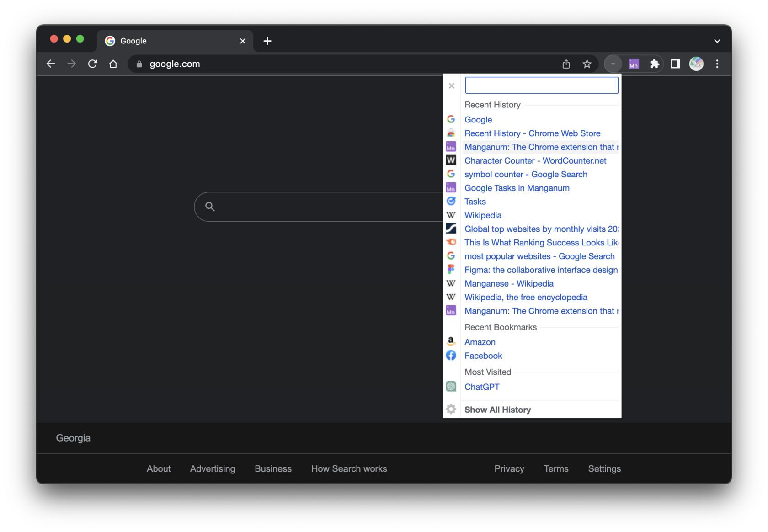Screen dimensions: 768x532
Task: Open Google Tasks in Manganum entry
Action: [x=517, y=188]
